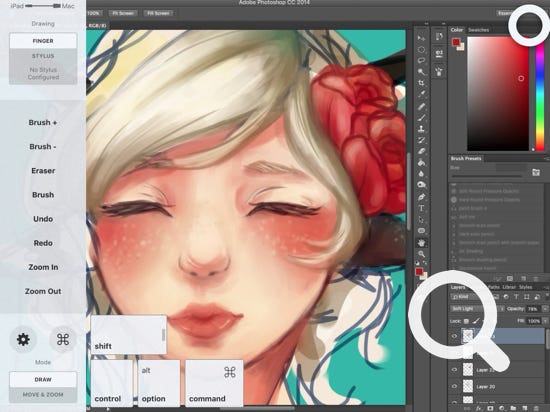
Task: Hide Layer 20 with its eye icon
Action: point(454,386)
